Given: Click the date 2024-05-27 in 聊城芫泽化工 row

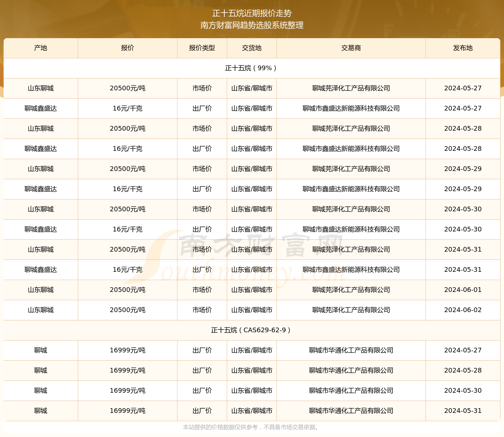Looking at the screenshot, I should pos(463,88).
